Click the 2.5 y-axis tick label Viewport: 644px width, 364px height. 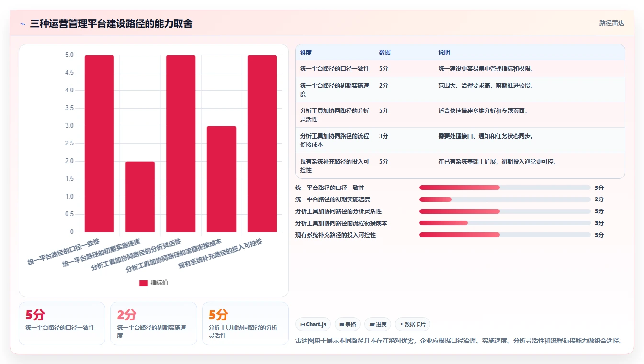click(x=69, y=143)
